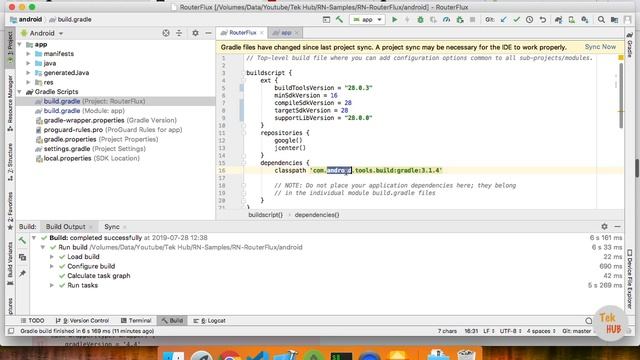Collapse the app folder in tree
Viewport: 640px width, 360px height.
pyautogui.click(x=20, y=44)
